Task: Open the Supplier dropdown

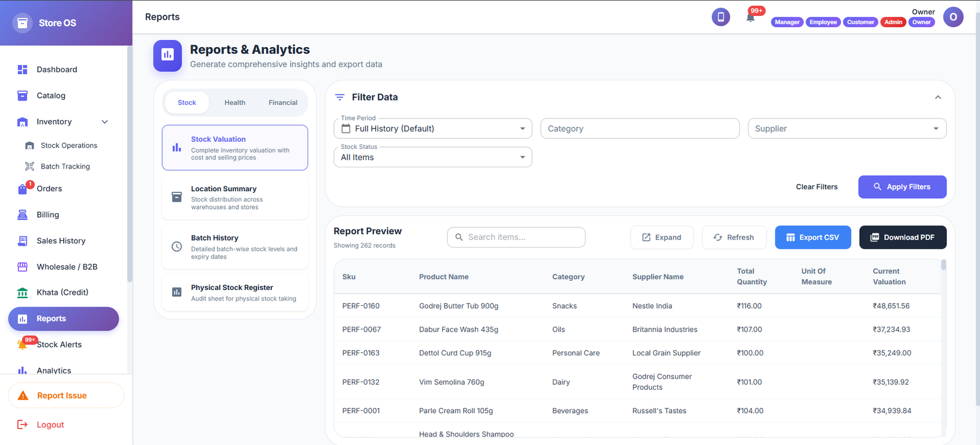Action: point(847,129)
